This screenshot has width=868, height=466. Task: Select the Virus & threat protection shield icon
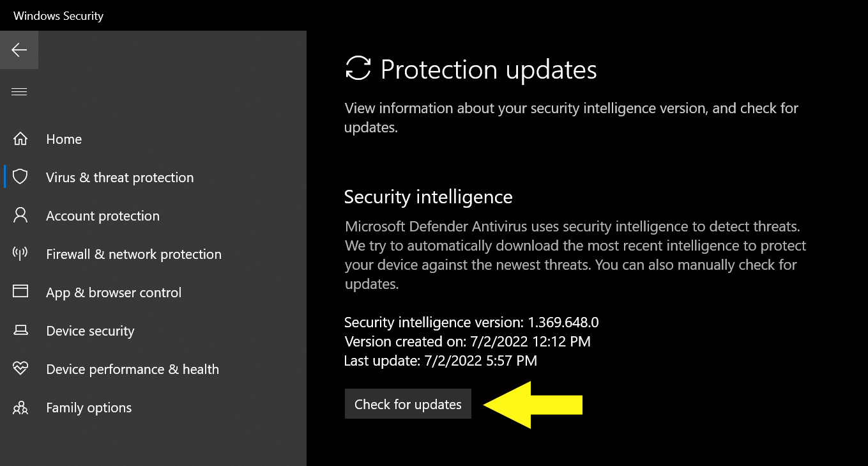tap(20, 177)
